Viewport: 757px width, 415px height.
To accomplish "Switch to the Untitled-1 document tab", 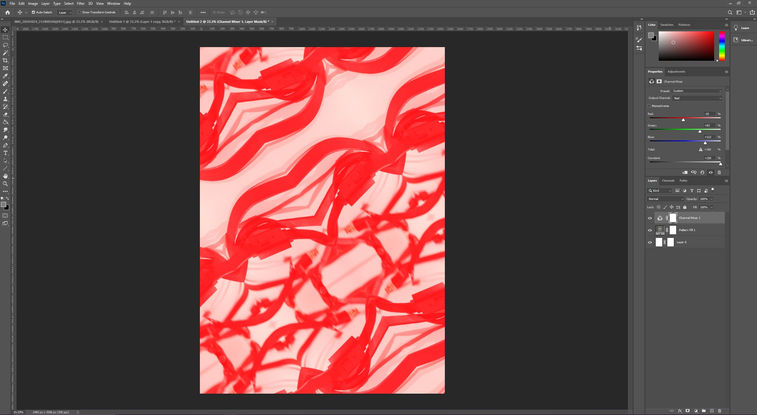I will click(143, 22).
